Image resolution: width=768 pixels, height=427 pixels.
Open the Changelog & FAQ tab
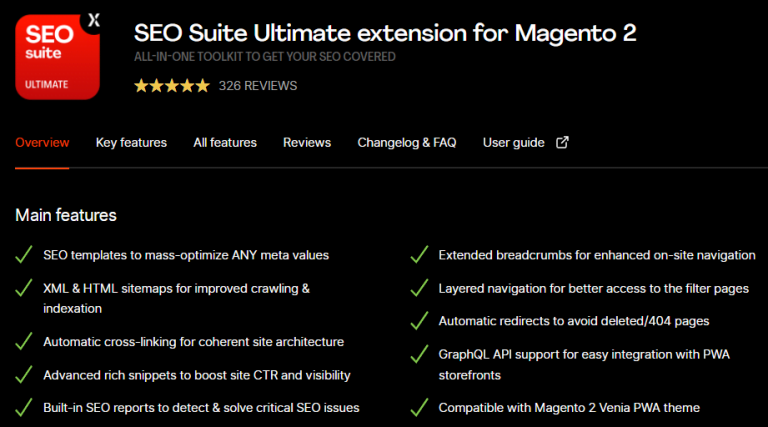pos(407,142)
